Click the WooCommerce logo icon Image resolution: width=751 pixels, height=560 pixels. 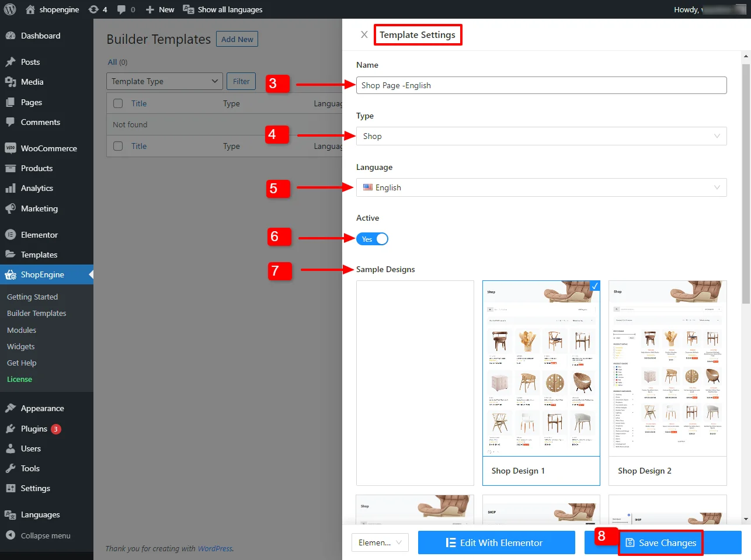point(11,148)
